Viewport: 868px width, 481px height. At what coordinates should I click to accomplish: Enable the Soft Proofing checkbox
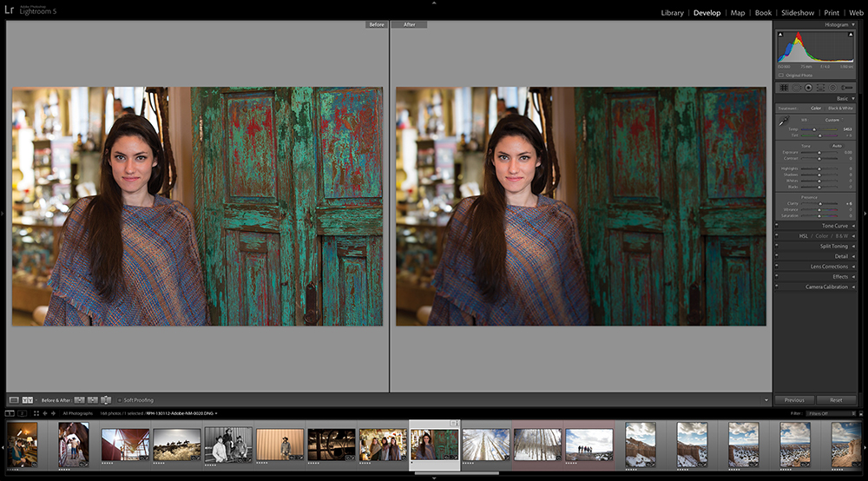pos(119,399)
